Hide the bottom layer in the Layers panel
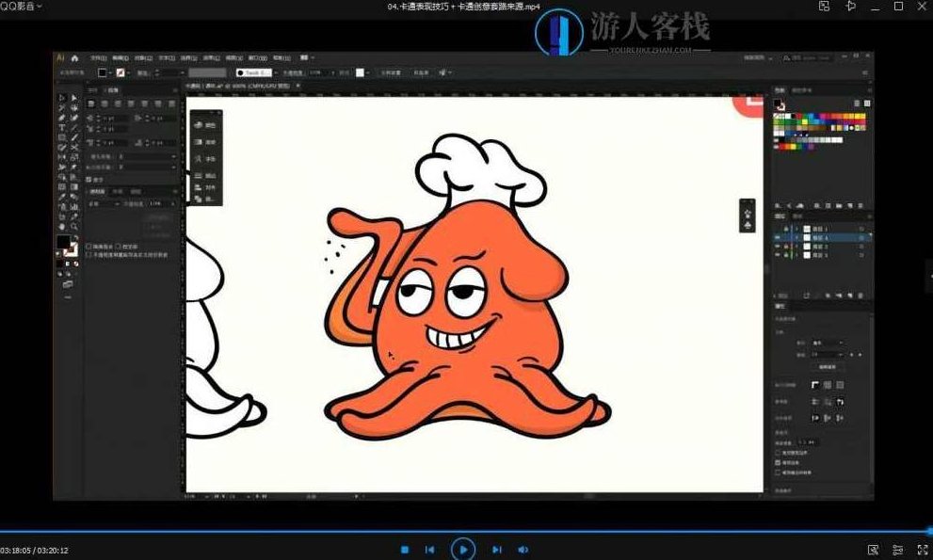The image size is (933, 560). [776, 255]
